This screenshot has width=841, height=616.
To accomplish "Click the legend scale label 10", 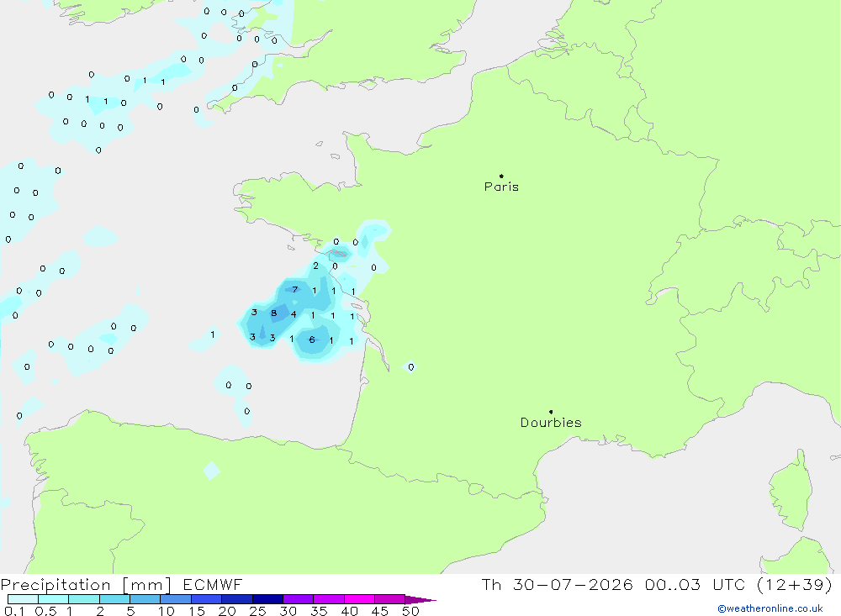I will tap(166, 611).
